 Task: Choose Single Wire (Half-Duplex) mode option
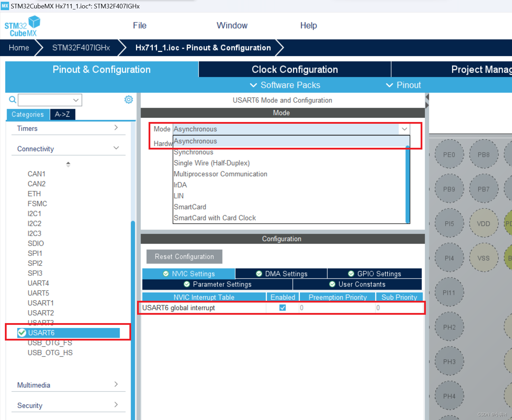289,163
